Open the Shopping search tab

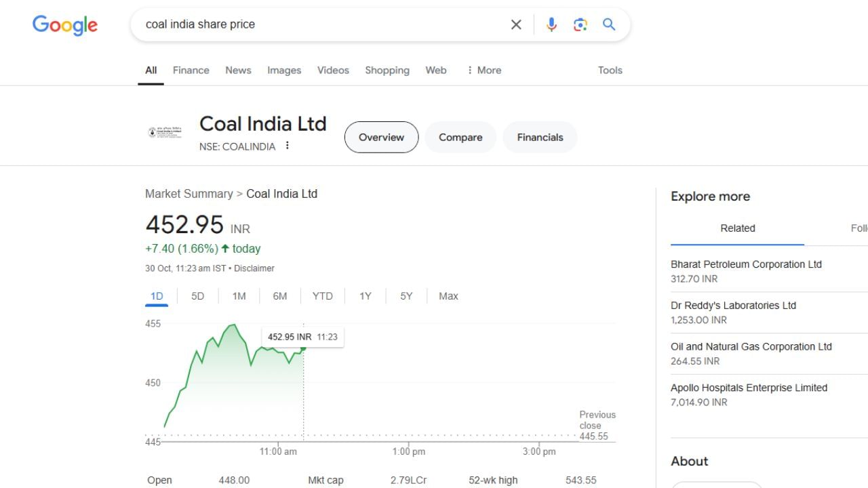(x=387, y=70)
